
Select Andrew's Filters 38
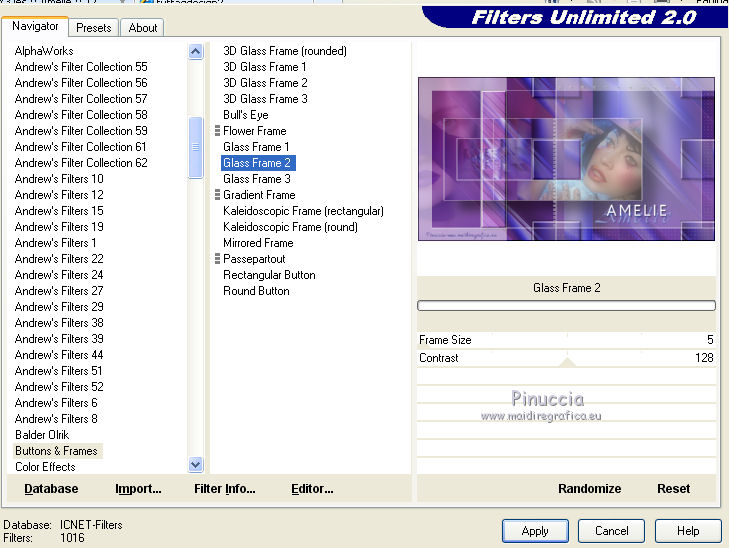click(59, 323)
